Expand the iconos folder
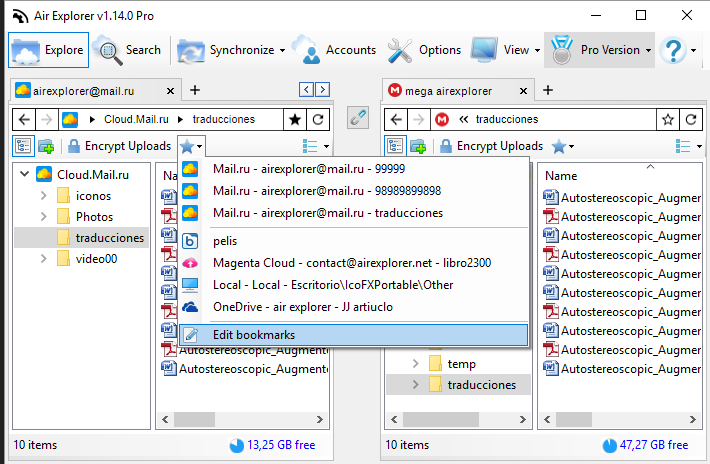 pos(43,196)
